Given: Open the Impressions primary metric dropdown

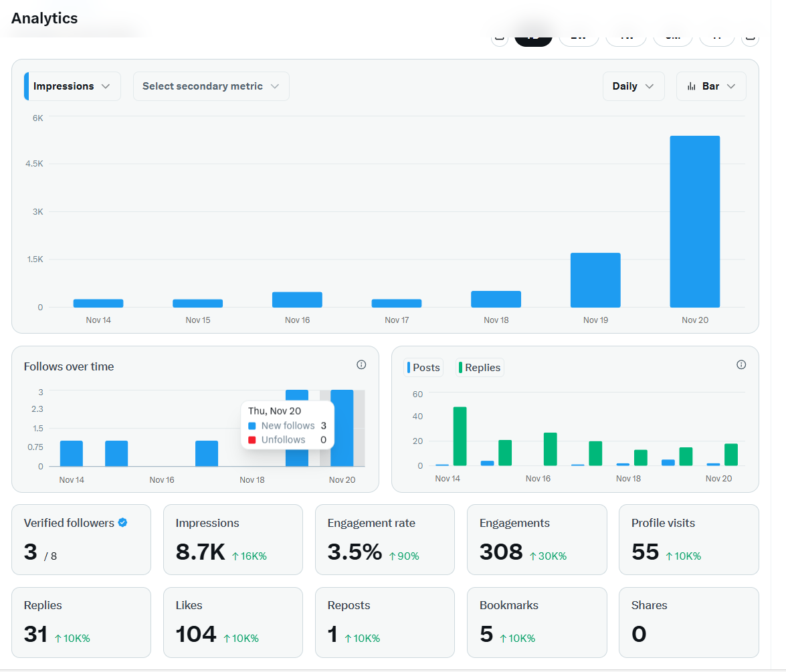Looking at the screenshot, I should [x=73, y=86].
